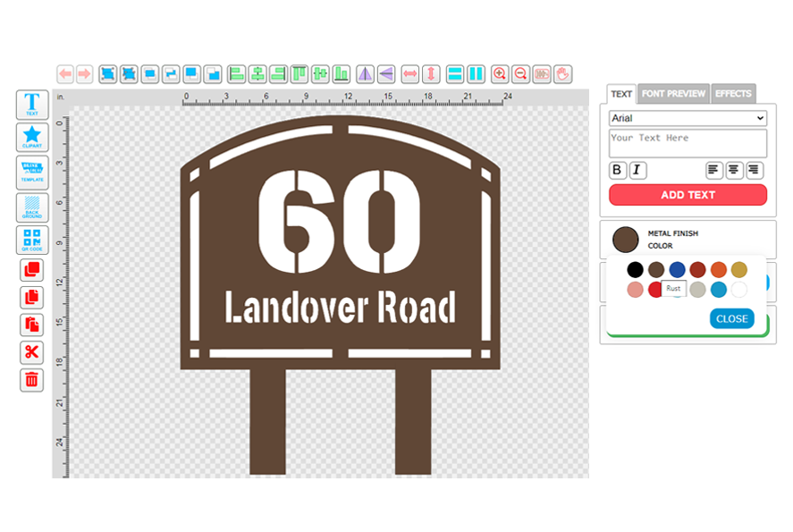Switch to the Font Preview tab
This screenshot has width=793, height=532.
pyautogui.click(x=674, y=94)
